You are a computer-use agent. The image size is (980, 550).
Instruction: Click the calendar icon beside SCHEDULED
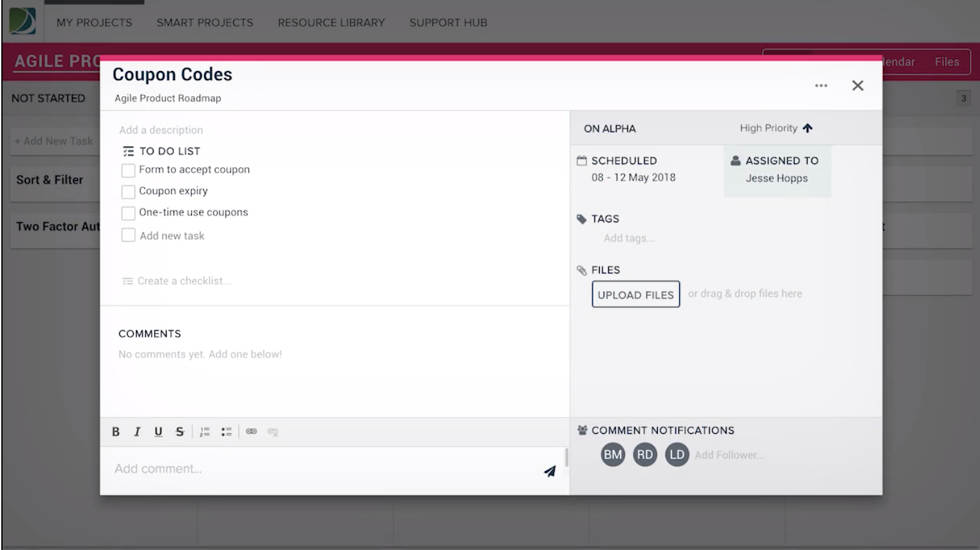582,161
